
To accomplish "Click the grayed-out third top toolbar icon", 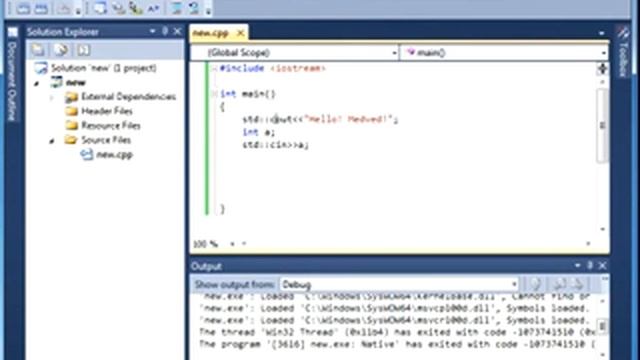I will tap(64, 8).
